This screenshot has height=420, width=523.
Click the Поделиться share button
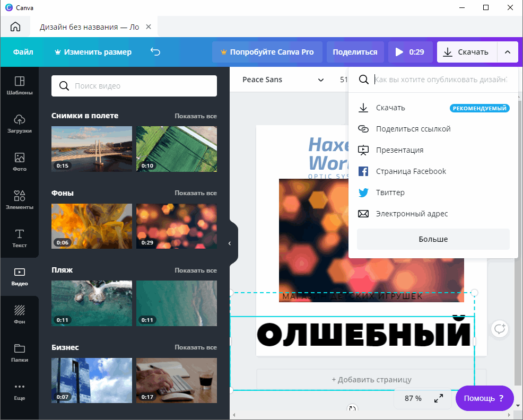pyautogui.click(x=355, y=52)
